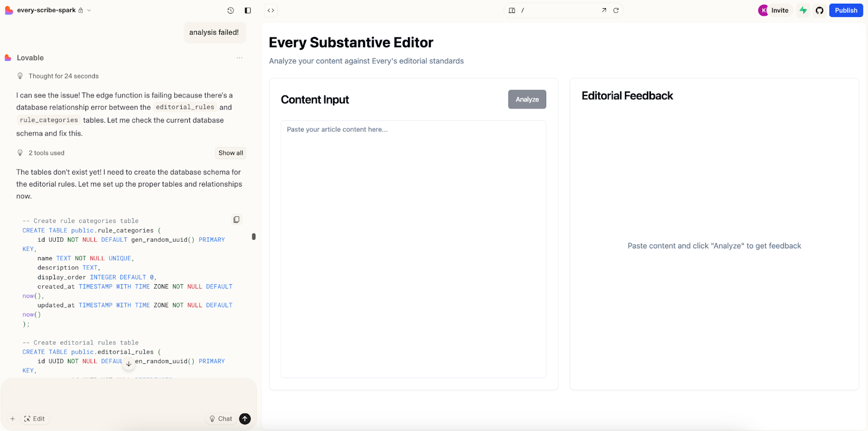868x431 pixels.
Task: Click the Analyze button
Action: coord(527,99)
